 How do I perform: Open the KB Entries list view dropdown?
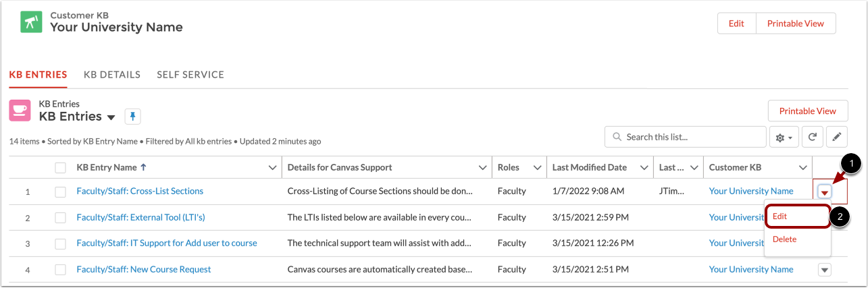pos(111,117)
